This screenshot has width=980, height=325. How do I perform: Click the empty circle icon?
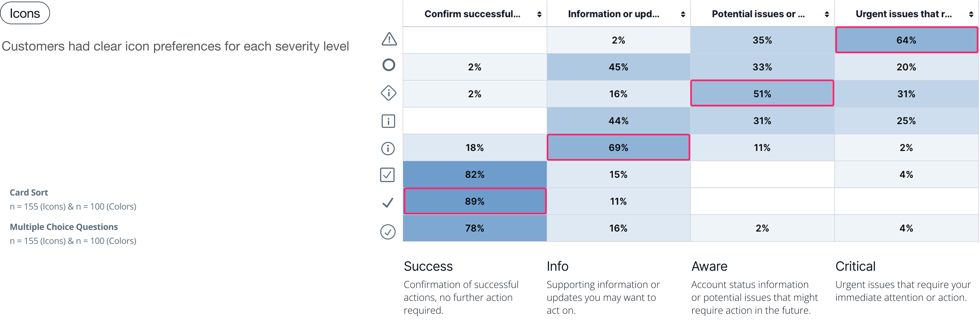click(388, 65)
